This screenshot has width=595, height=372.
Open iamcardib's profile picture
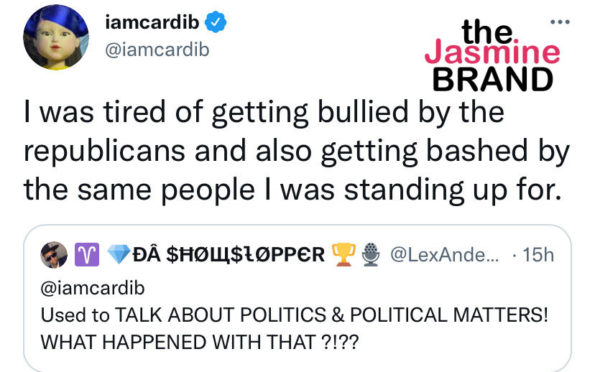[56, 37]
